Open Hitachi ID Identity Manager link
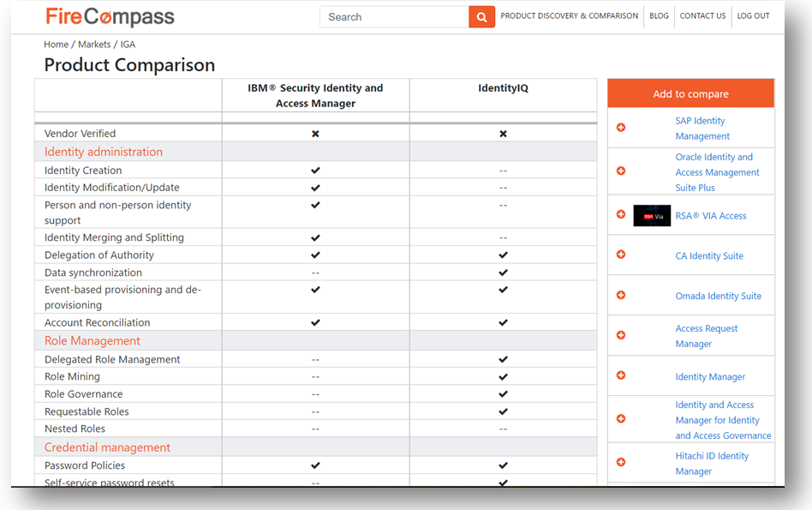 pos(712,464)
